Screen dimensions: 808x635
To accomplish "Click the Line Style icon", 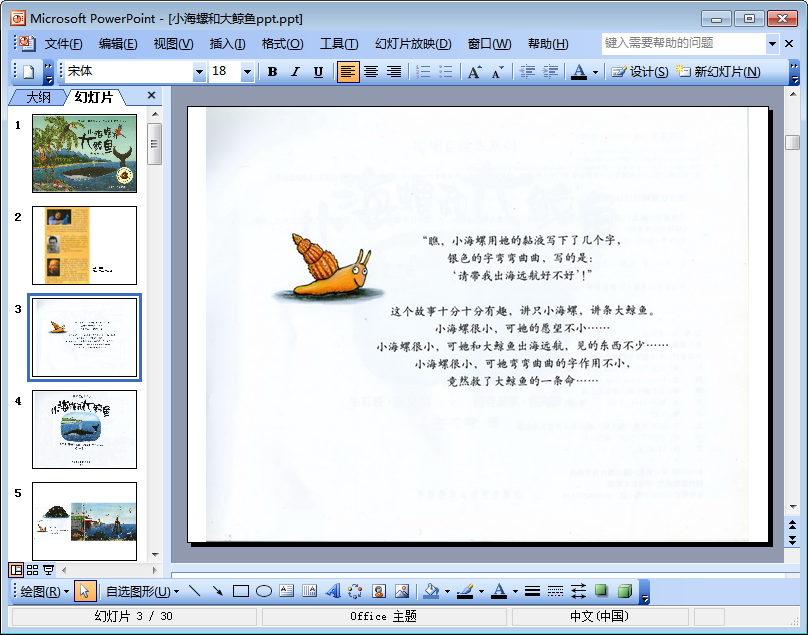I will 532,591.
